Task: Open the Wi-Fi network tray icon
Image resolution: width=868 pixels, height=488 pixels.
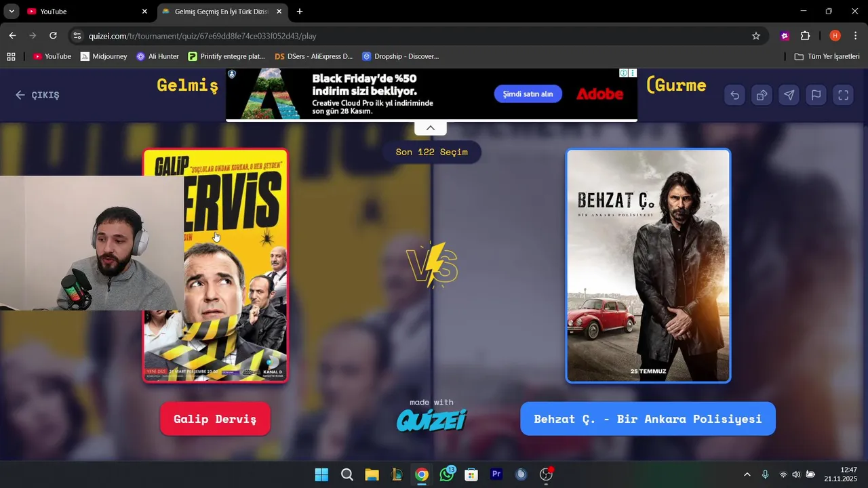Action: point(783,474)
